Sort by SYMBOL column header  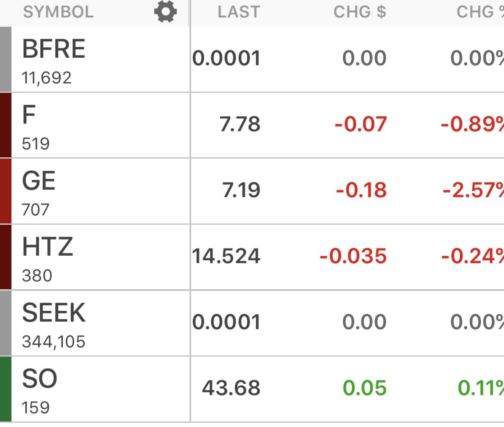click(x=58, y=12)
